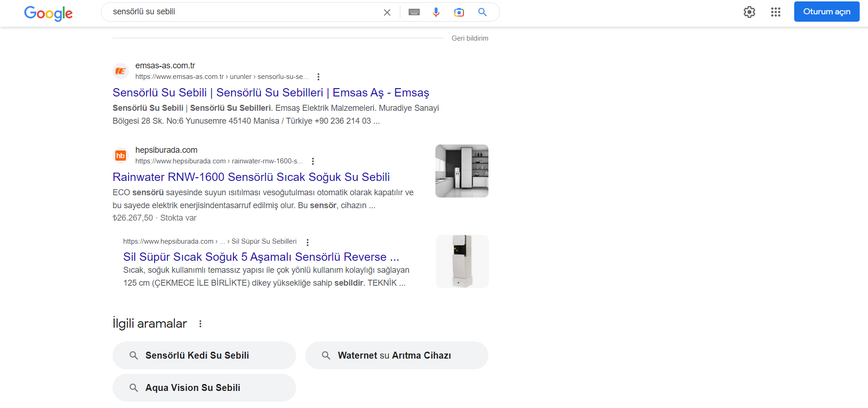The image size is (868, 408).
Task: Open the Sensörlü Su Sebili Emsaş result title
Action: (271, 93)
